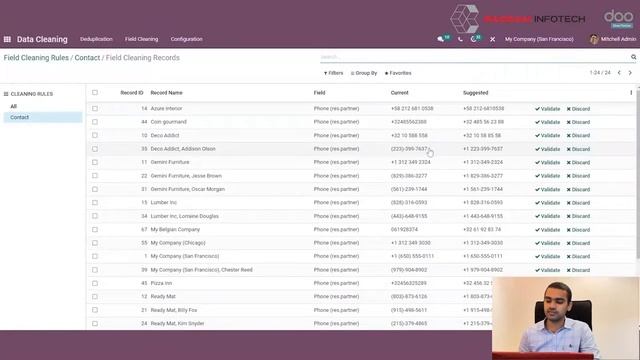Discard My Company (Chicago) suggestion
Viewport: 640px width, 360px height.
coord(578,243)
